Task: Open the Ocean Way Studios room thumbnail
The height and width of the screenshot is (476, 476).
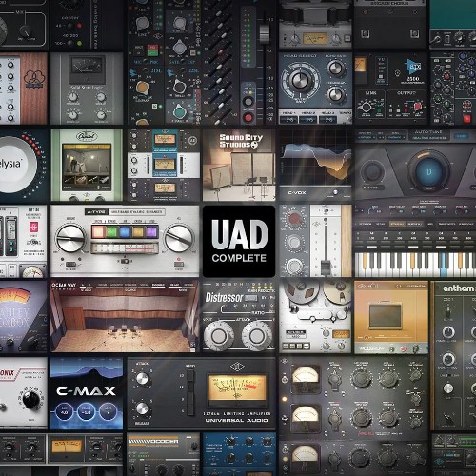Action: pyautogui.click(x=125, y=316)
